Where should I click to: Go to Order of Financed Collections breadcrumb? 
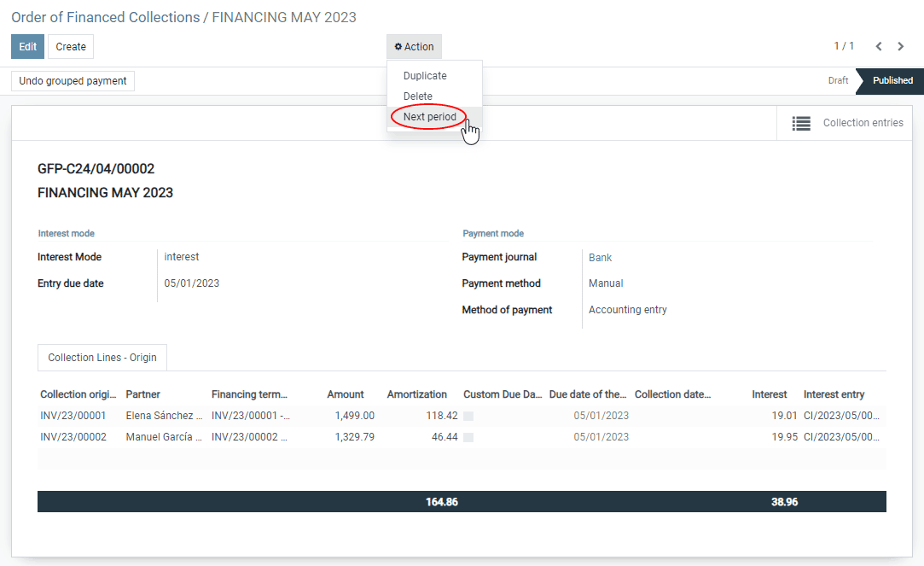103,17
